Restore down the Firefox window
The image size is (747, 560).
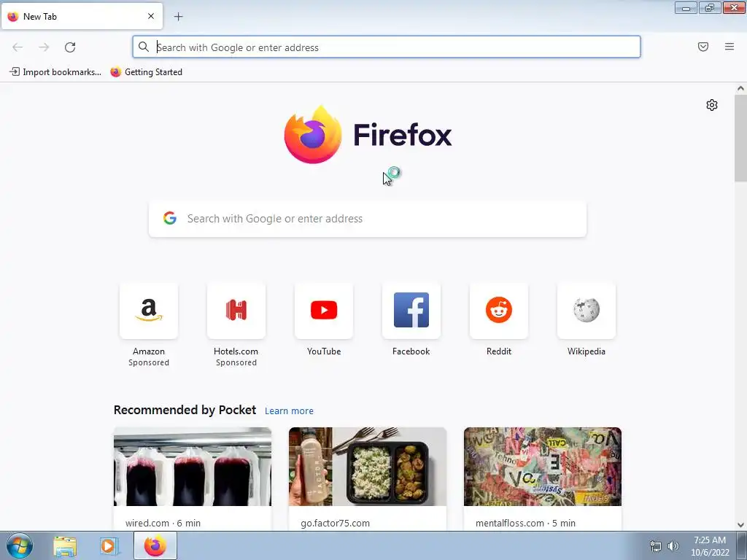[710, 7]
